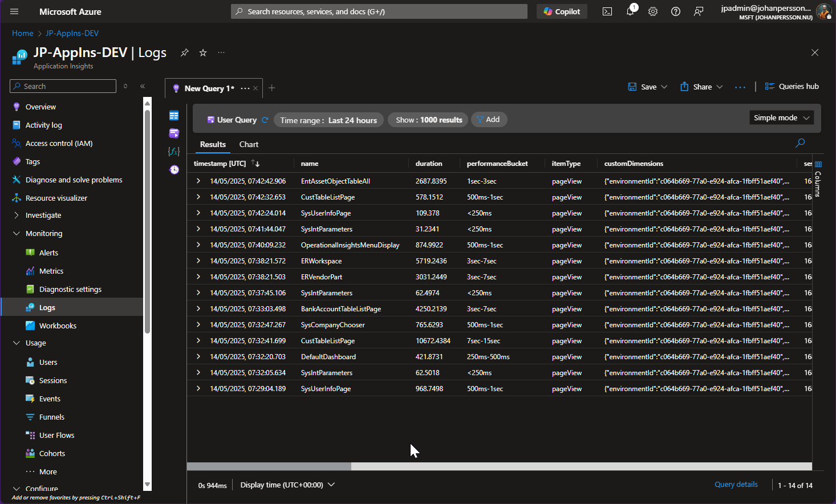The image size is (836, 504).
Task: Open Workbooks in the sidebar
Action: (58, 326)
